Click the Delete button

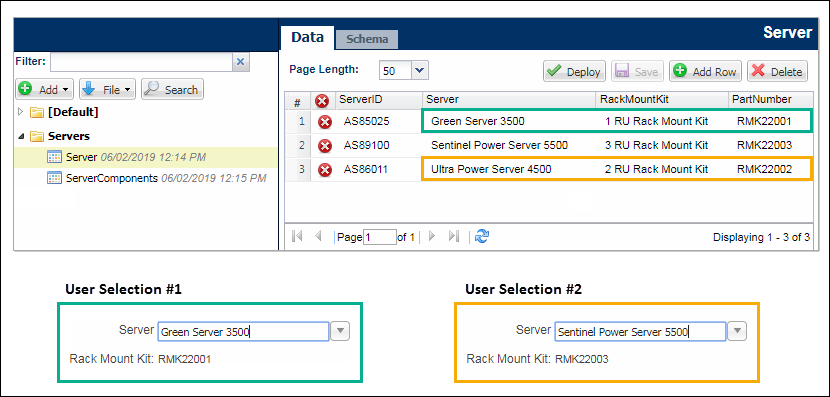click(777, 71)
